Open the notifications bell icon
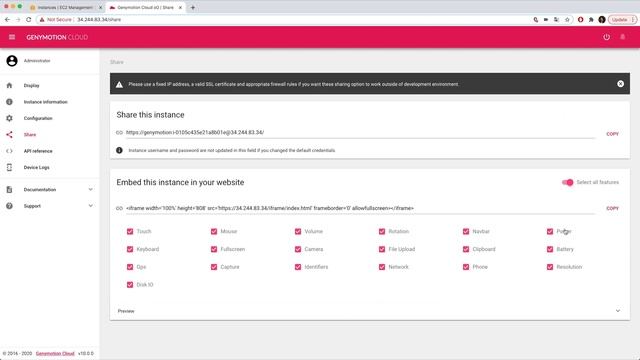Image resolution: width=640 pixels, height=360 pixels. point(622,37)
